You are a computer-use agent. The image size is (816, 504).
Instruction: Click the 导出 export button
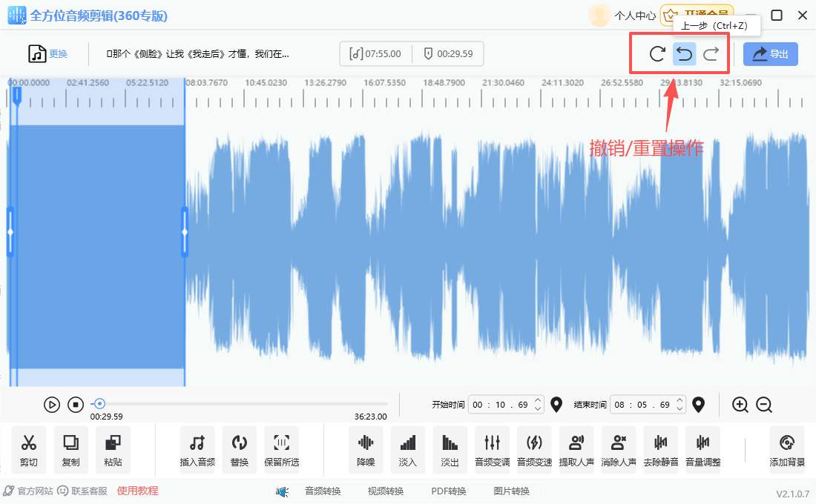(x=770, y=53)
